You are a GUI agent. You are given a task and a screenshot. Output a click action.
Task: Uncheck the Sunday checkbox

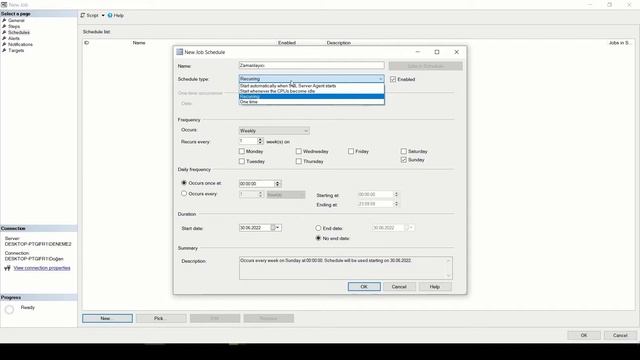tap(404, 160)
